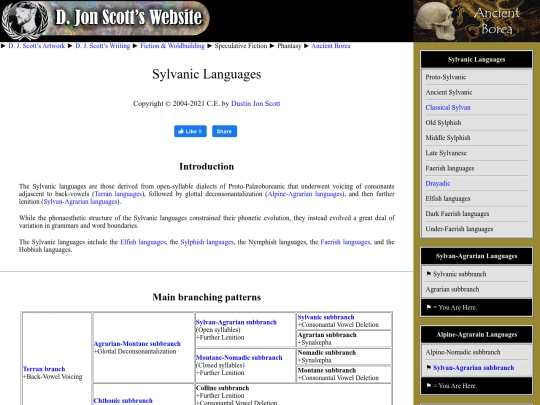
Task: Open Sylvan-Agrarian subbranch sidebar link
Action: coord(474,368)
